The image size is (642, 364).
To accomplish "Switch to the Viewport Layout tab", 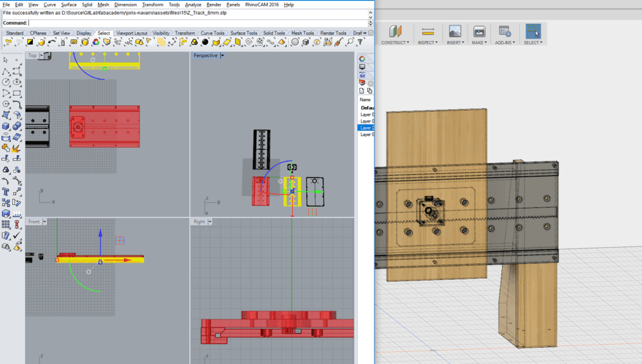I will [131, 33].
